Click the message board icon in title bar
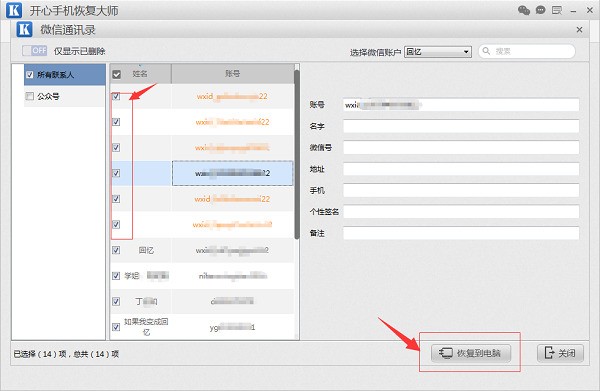 point(557,10)
